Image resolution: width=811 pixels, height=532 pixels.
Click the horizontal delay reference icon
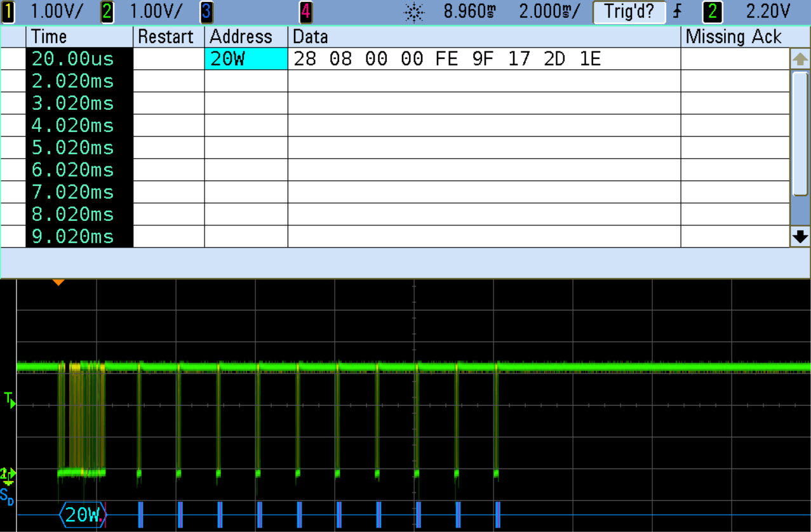click(414, 12)
